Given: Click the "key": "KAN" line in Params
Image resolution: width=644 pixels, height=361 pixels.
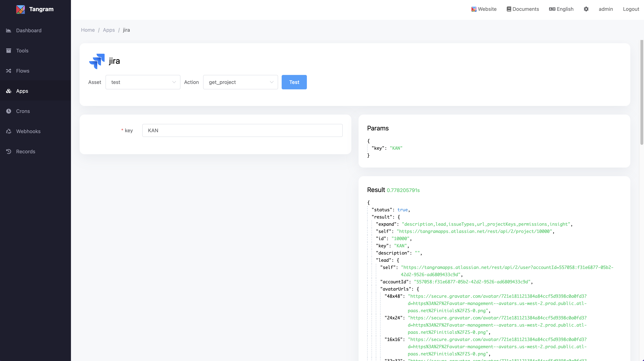Looking at the screenshot, I should (x=387, y=148).
